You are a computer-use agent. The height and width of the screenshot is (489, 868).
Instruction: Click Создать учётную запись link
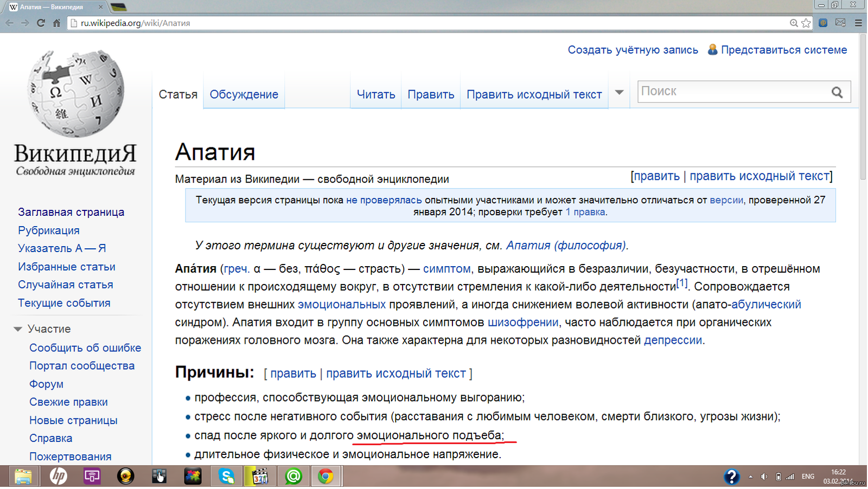(x=633, y=50)
